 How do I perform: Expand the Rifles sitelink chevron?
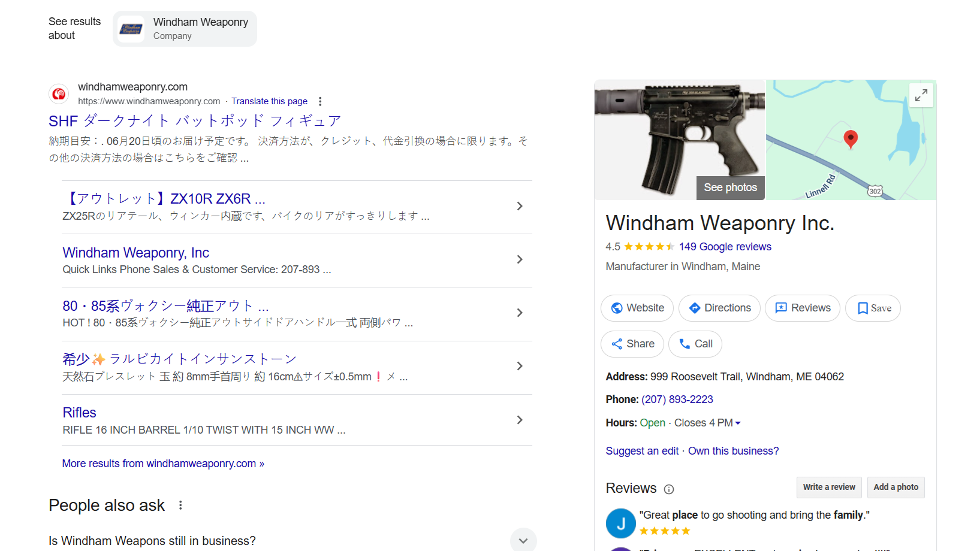click(x=520, y=420)
